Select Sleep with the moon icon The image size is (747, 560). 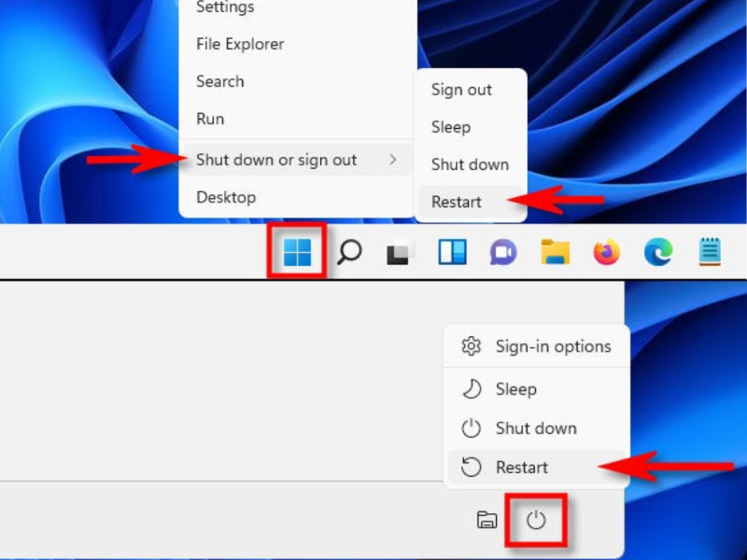515,389
